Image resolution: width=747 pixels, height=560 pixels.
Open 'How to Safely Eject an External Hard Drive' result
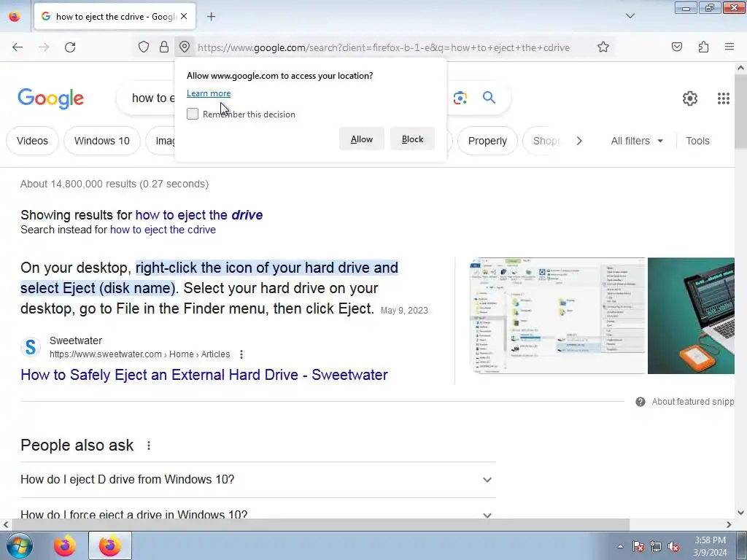tap(204, 375)
